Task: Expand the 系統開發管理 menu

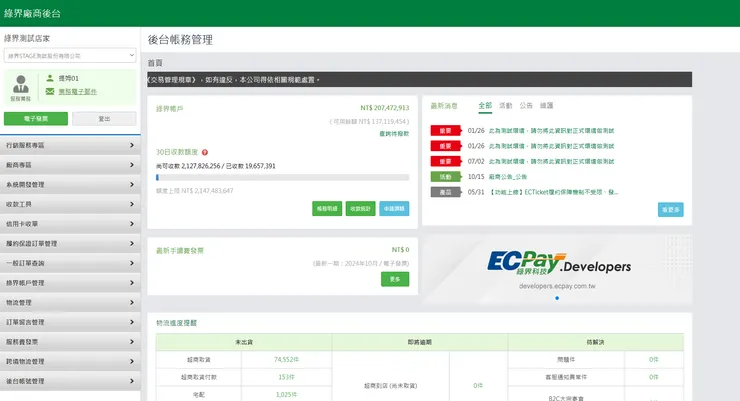Action: point(70,185)
